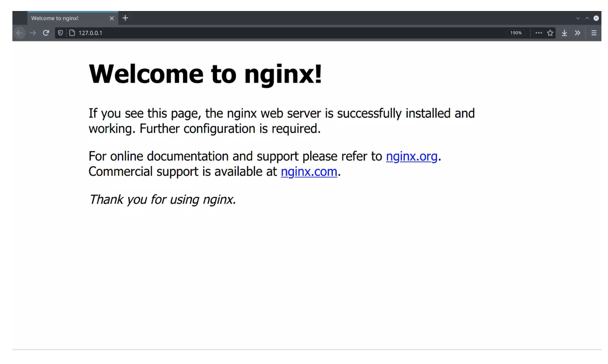This screenshot has width=608, height=364.
Task: Go back using the back arrow
Action: pos(20,33)
